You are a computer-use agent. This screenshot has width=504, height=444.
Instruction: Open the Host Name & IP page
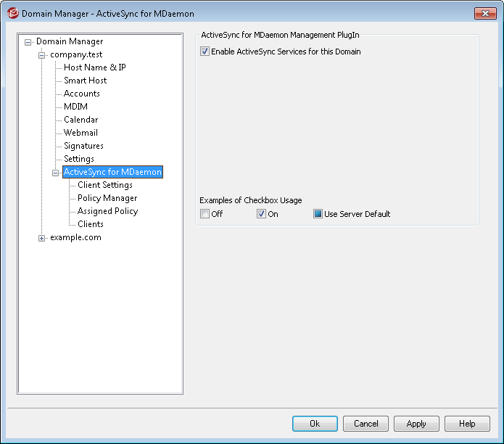95,67
